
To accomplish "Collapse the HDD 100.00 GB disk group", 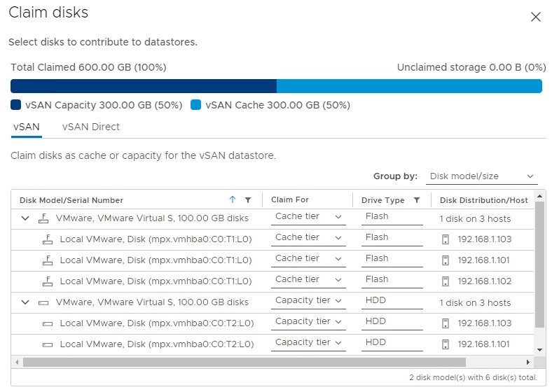I will tap(25, 302).
